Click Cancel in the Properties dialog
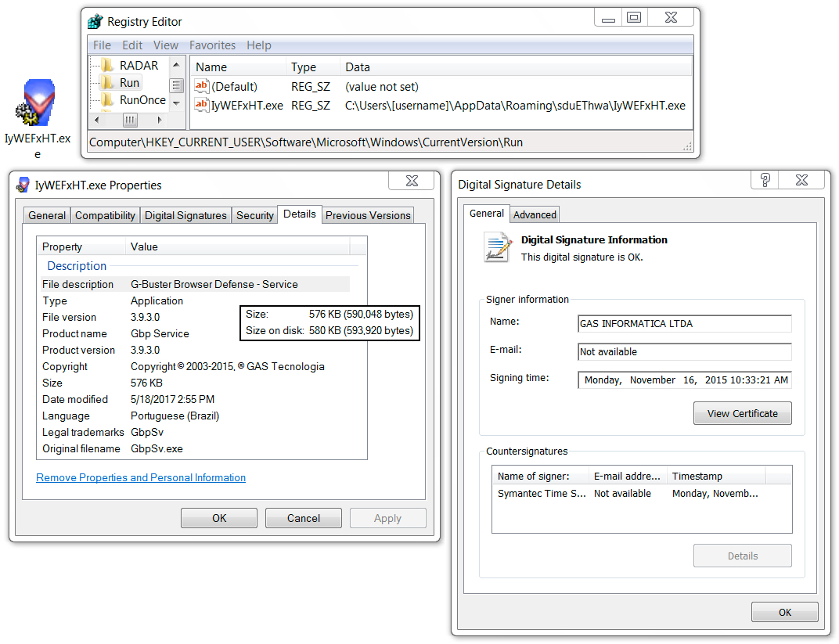This screenshot has height=644, width=839. tap(304, 518)
